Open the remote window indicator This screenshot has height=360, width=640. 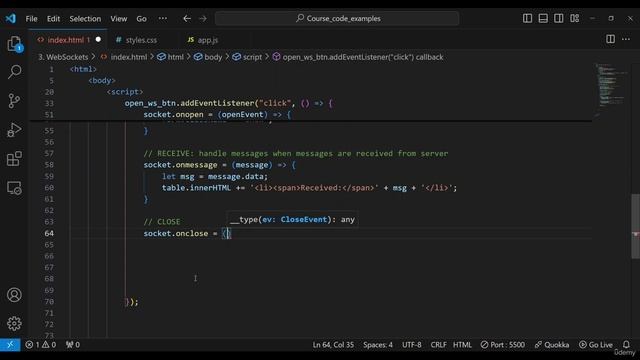click(x=10, y=345)
